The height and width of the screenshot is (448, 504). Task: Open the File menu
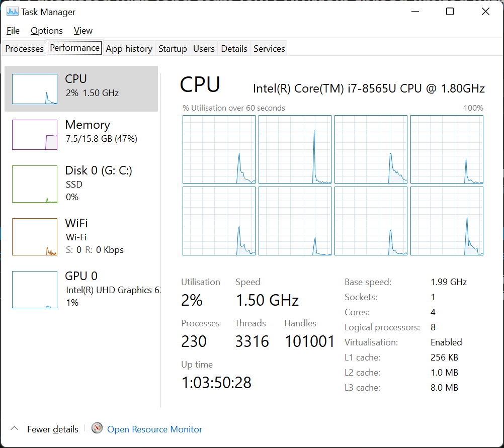13,31
